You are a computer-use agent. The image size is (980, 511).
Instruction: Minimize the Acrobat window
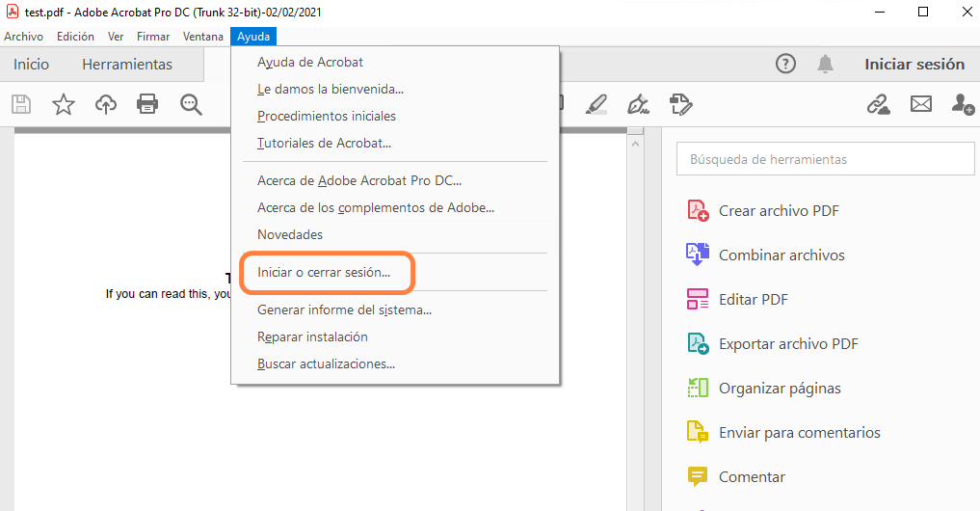[880, 12]
